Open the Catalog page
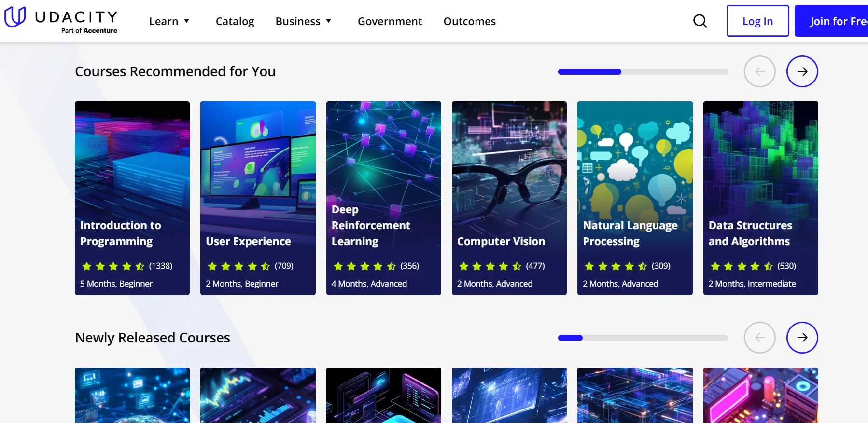868x423 pixels. click(235, 21)
